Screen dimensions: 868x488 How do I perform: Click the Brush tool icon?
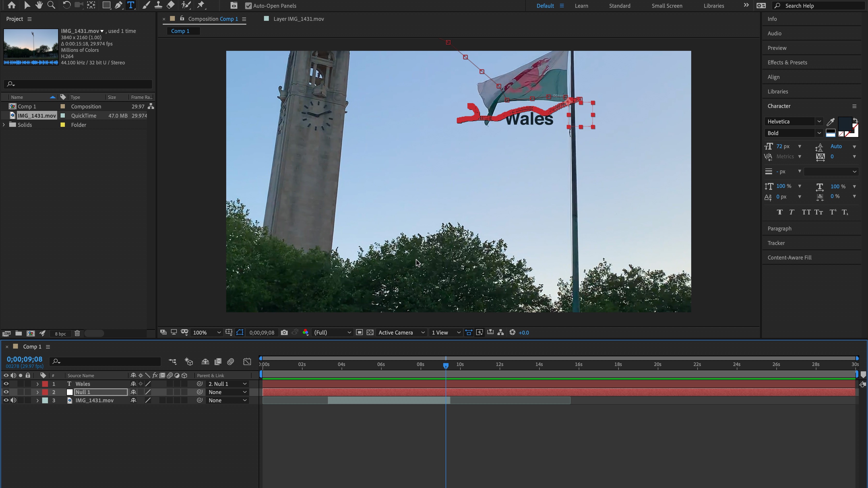144,5
